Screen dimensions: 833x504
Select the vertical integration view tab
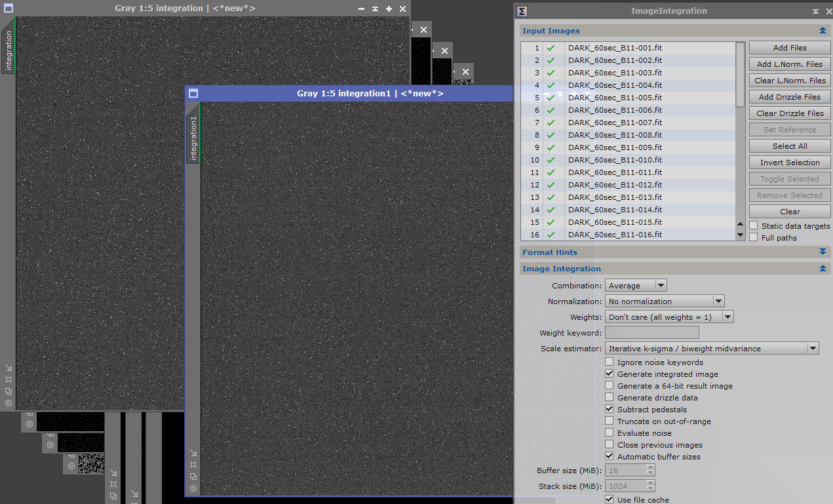tap(9, 50)
